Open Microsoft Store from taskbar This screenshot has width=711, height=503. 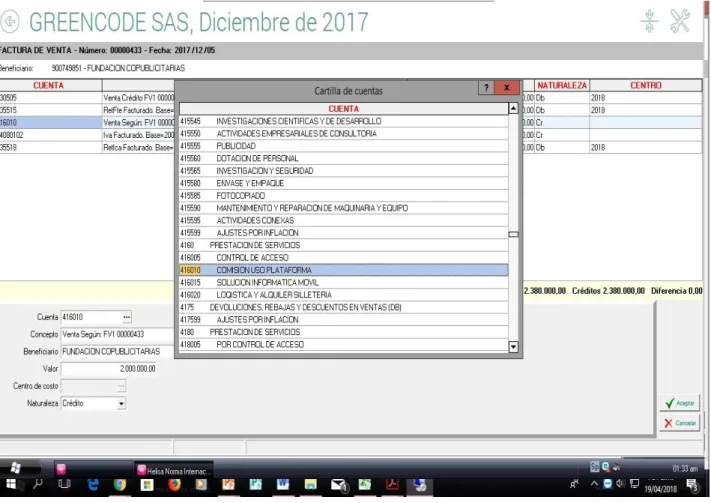coord(147,485)
